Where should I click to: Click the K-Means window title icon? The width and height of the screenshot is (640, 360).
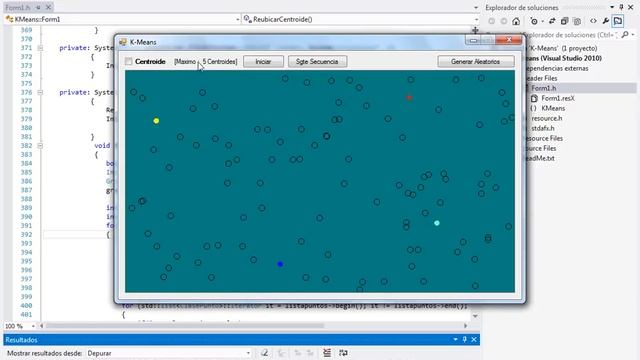(x=123, y=42)
